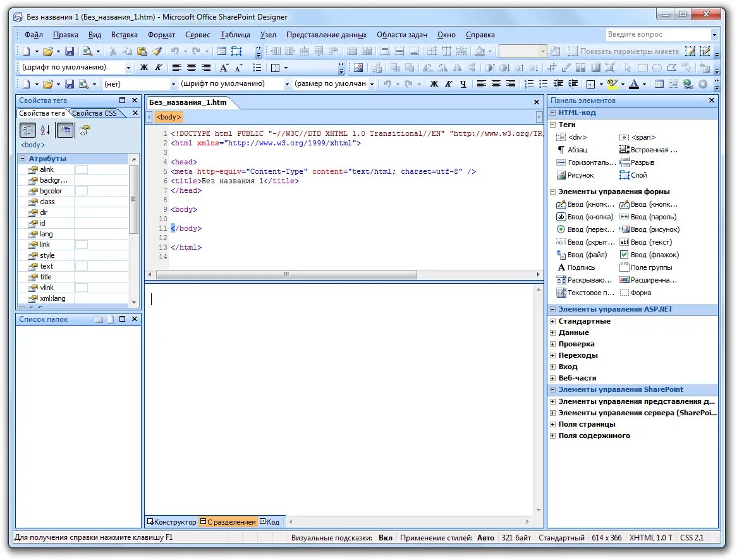
Task: Sort tag properties alphabetically
Action: click(x=46, y=130)
